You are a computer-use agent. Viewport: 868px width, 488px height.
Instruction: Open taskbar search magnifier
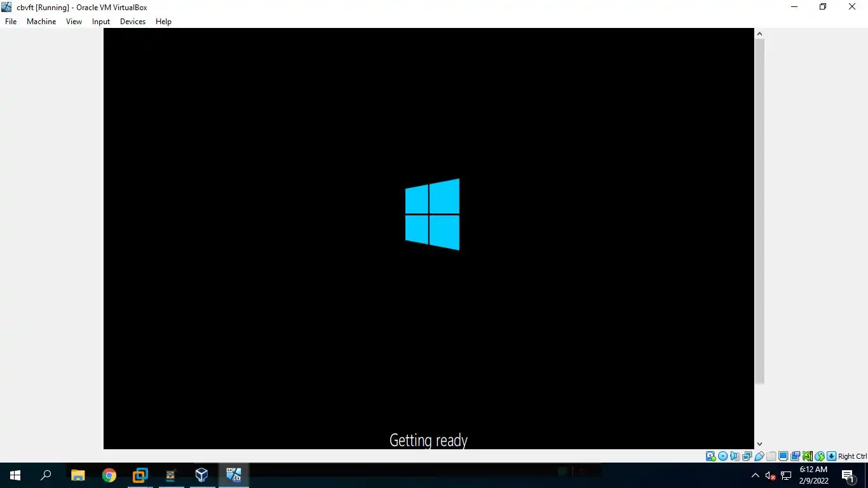[x=46, y=475]
